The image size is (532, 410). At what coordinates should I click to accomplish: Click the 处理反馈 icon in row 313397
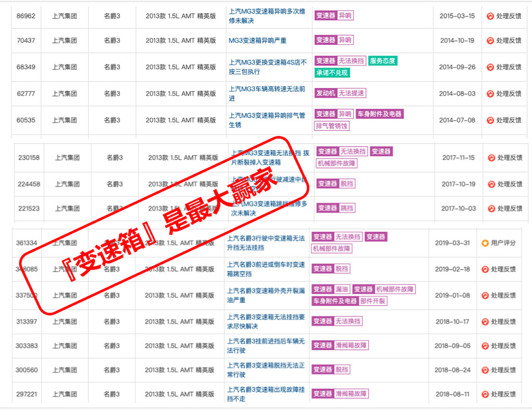[x=485, y=322]
